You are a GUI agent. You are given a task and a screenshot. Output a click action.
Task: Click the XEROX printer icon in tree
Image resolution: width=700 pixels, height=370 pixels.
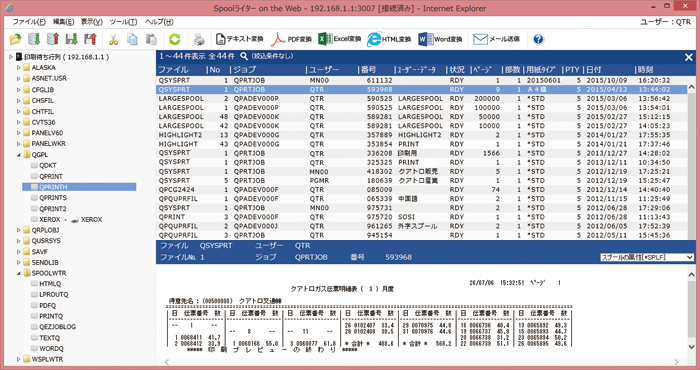pyautogui.click(x=75, y=220)
